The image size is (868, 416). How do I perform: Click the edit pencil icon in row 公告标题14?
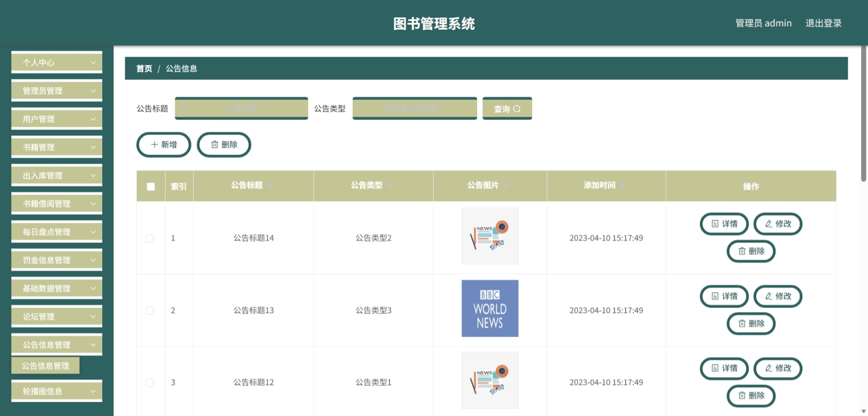769,224
